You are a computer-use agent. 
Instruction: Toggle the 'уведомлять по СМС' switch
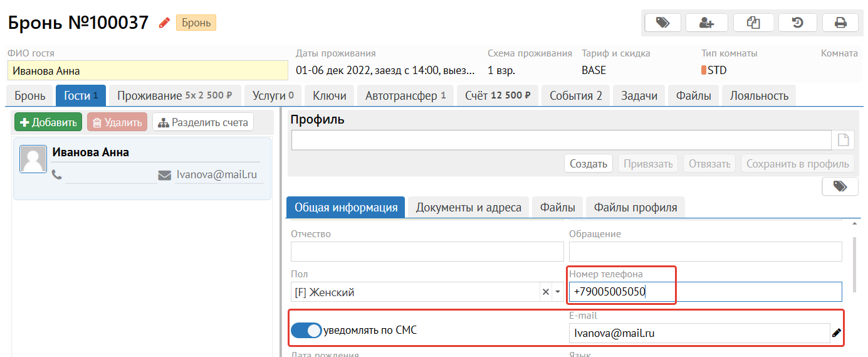(x=306, y=330)
